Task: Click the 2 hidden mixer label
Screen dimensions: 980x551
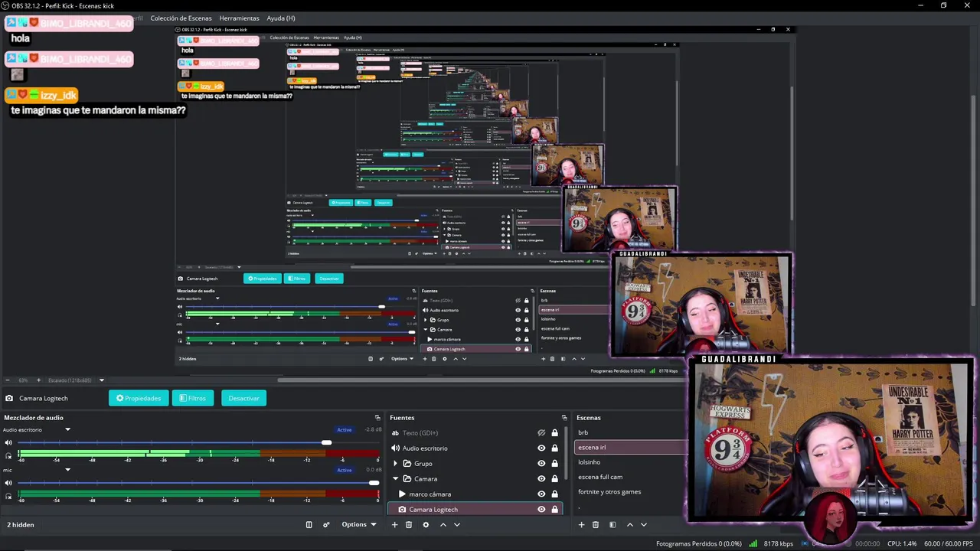Action: tap(21, 525)
